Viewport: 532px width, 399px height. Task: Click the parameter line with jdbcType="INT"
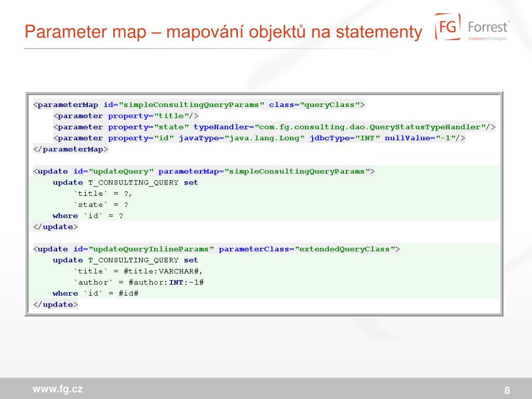click(x=259, y=138)
